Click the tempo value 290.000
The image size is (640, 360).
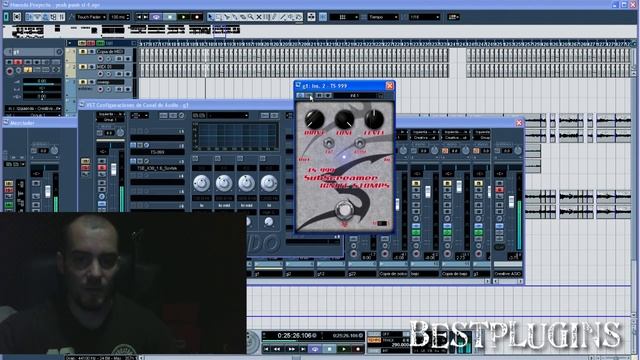400,345
